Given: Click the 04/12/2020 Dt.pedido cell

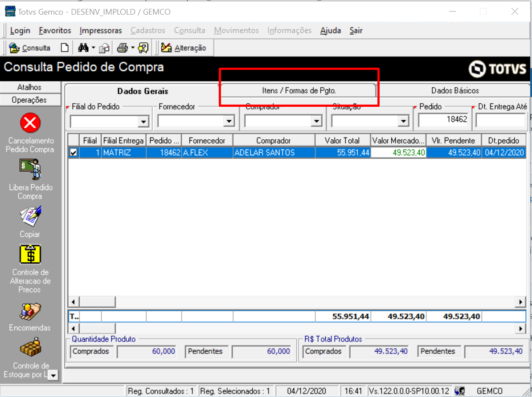Looking at the screenshot, I should coord(504,153).
